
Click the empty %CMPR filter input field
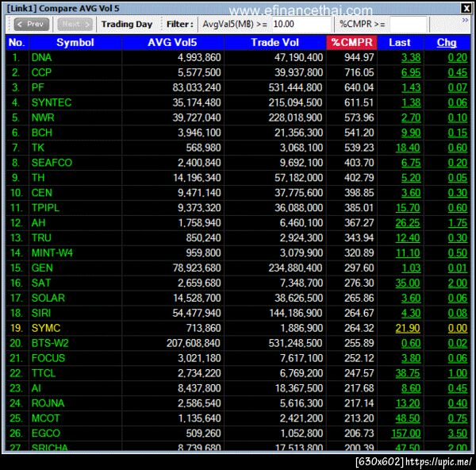point(409,25)
